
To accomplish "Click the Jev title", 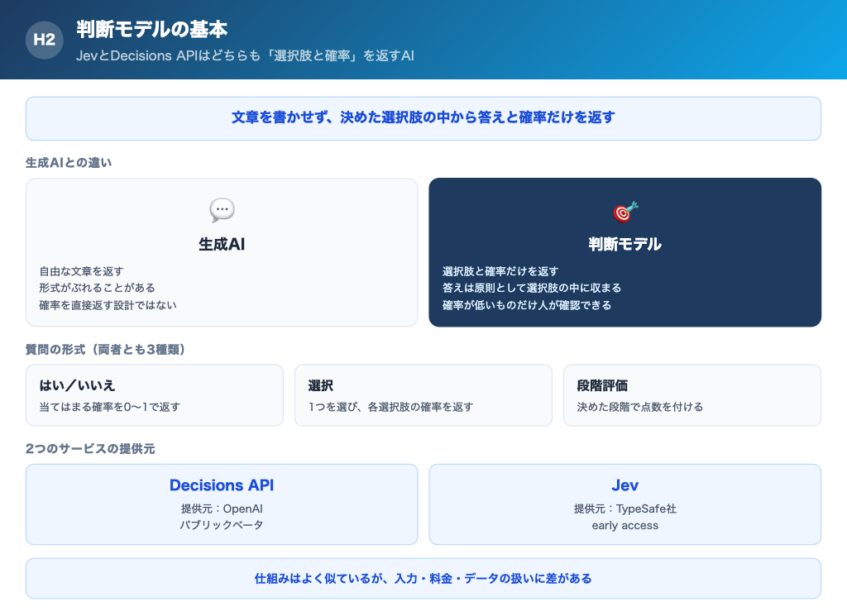I will 625,485.
